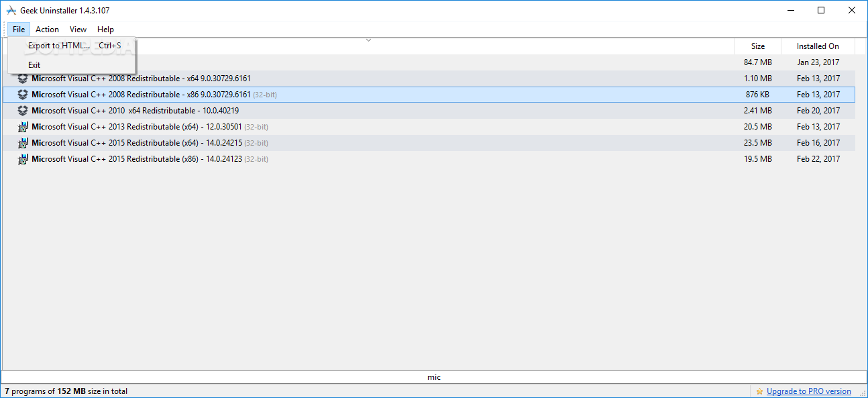This screenshot has width=868, height=398.
Task: Click the sort arrow in the name column header
Action: pos(368,40)
